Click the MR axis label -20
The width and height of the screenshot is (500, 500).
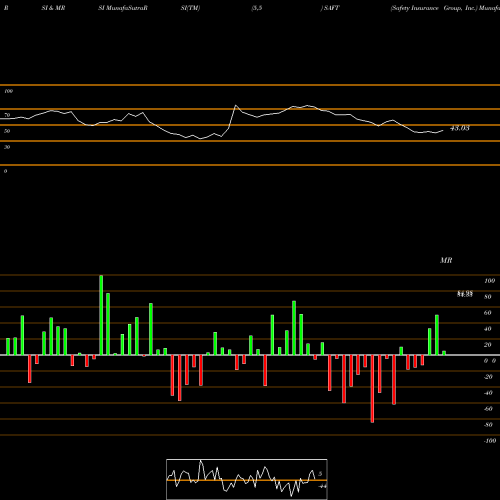tap(488, 377)
